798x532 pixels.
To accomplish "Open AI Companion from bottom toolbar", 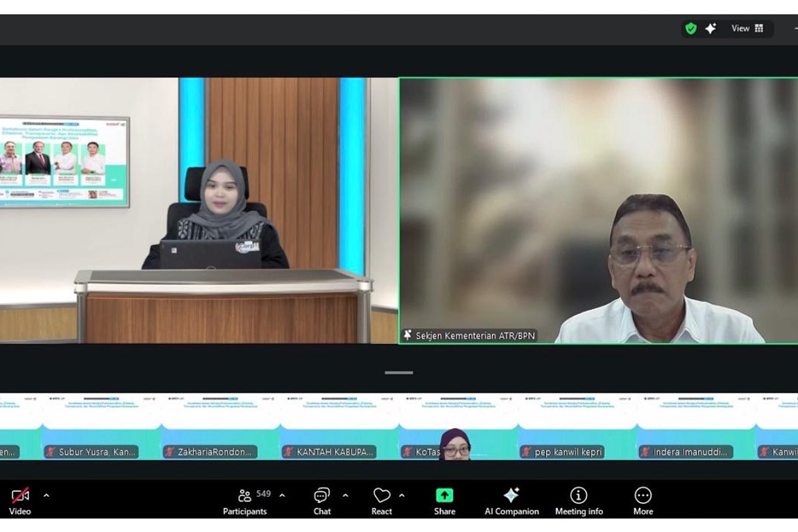I will (511, 500).
